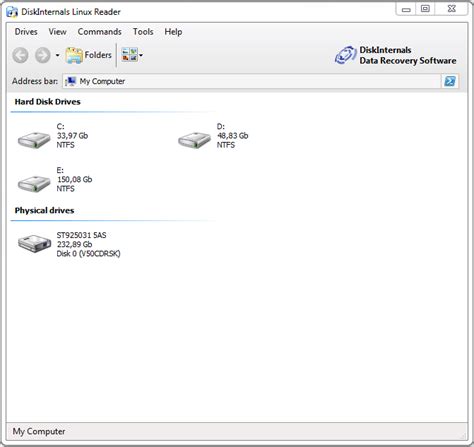Click the '48,83 Gb' size text
The height and width of the screenshot is (447, 474).
(x=233, y=136)
